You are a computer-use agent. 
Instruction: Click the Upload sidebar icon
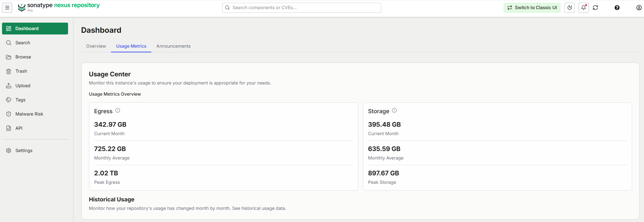click(x=9, y=86)
